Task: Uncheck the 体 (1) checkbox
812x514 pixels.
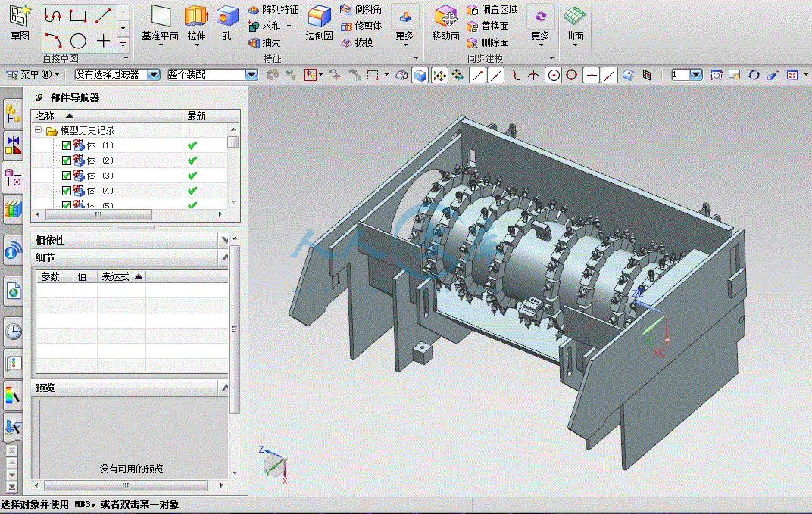Action: click(x=67, y=145)
